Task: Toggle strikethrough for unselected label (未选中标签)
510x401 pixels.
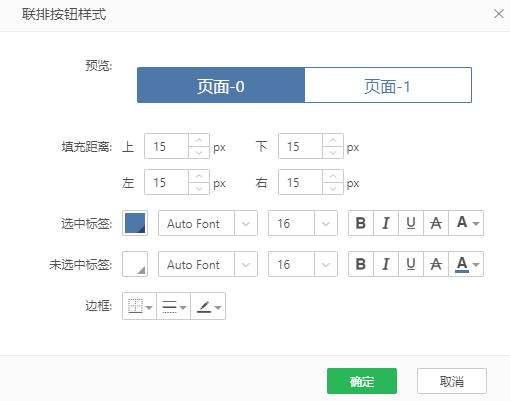Action: [436, 264]
